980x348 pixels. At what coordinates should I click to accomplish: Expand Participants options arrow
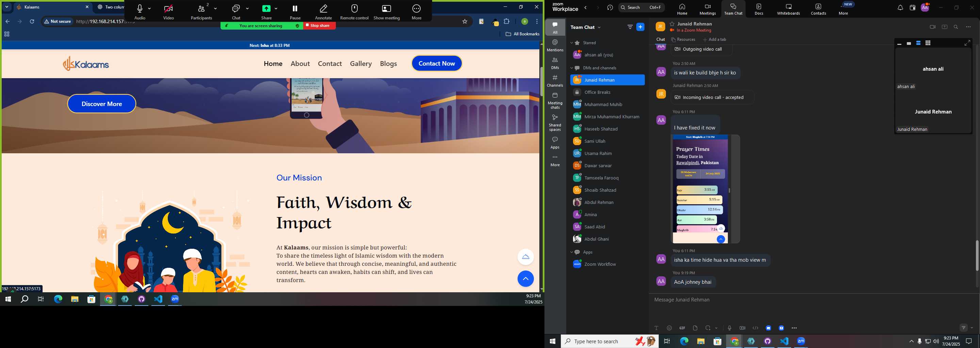(x=216, y=8)
